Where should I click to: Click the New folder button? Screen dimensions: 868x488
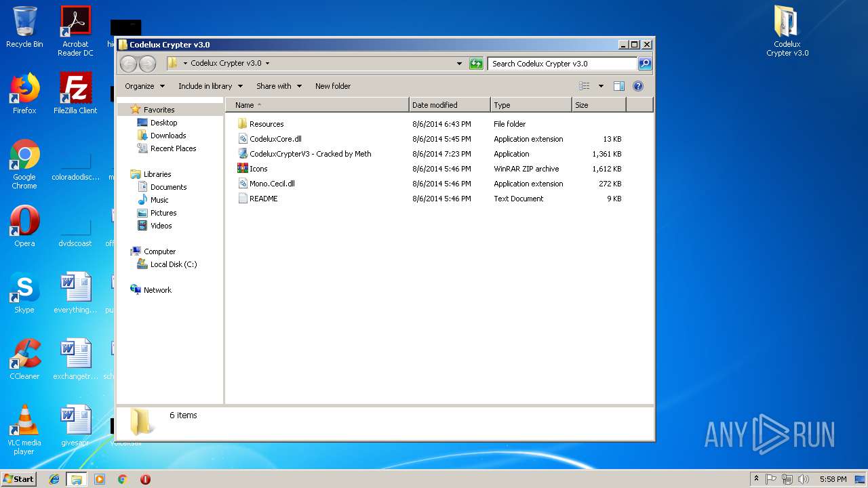(x=333, y=86)
